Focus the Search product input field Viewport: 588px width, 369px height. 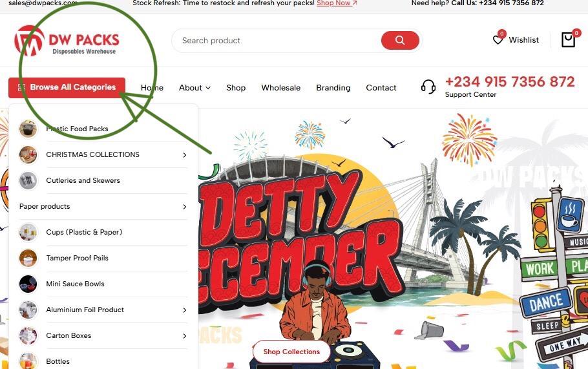(x=277, y=41)
